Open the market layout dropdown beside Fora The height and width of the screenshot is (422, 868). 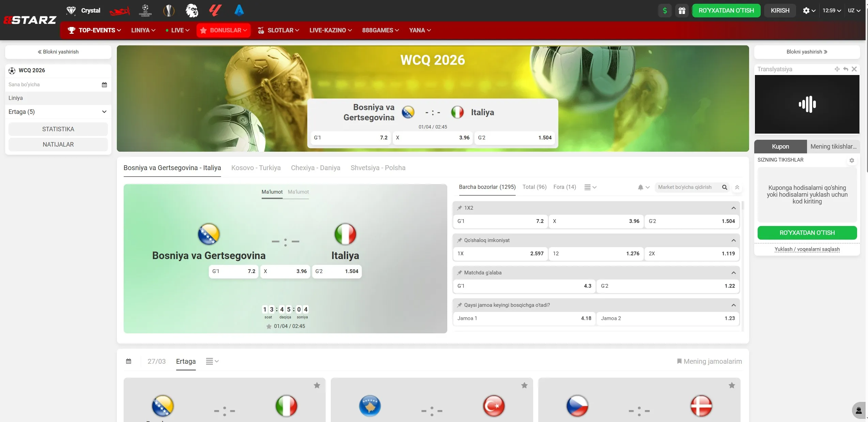click(590, 187)
